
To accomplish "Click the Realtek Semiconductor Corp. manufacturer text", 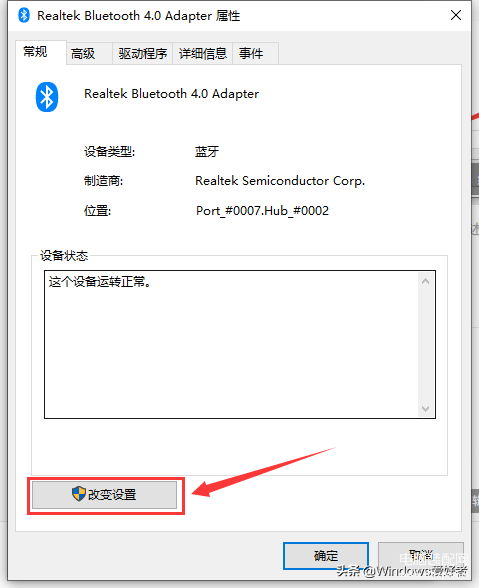I will click(280, 181).
